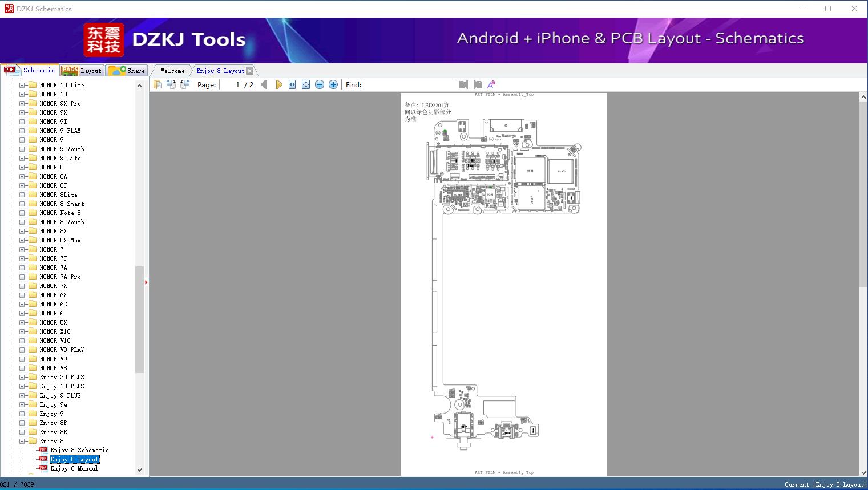Expand the HONOR 10 Lite folder
The width and height of the screenshot is (868, 490).
22,85
